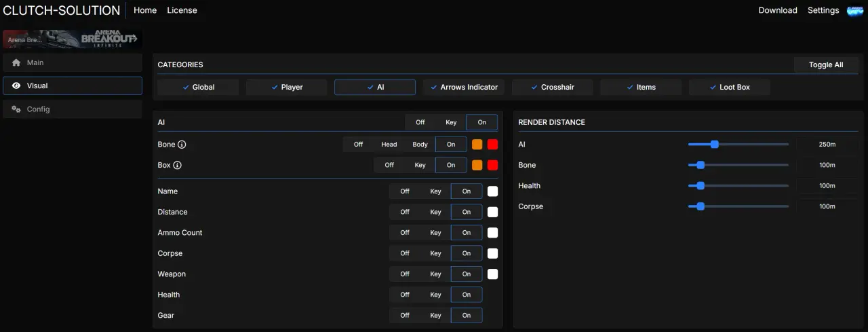The width and height of the screenshot is (868, 332).
Task: Set Corpse option to Key
Action: pos(436,253)
